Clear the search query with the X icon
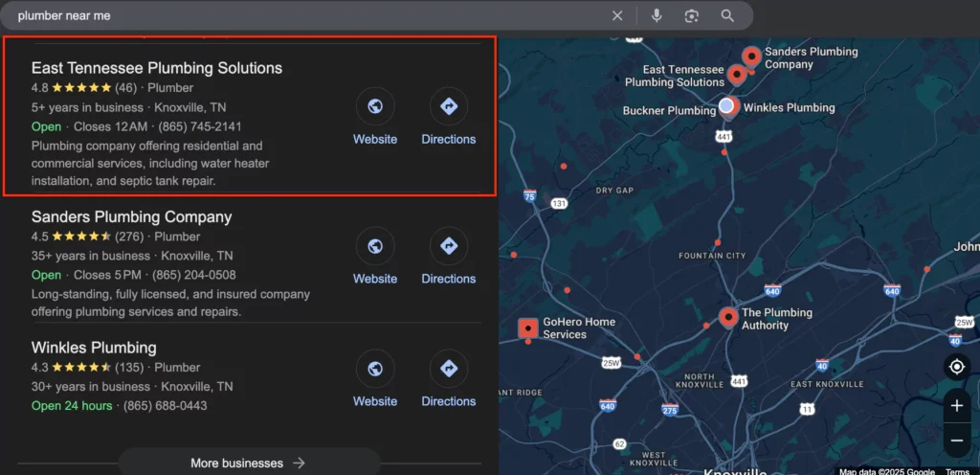This screenshot has width=980, height=475. pyautogui.click(x=617, y=15)
